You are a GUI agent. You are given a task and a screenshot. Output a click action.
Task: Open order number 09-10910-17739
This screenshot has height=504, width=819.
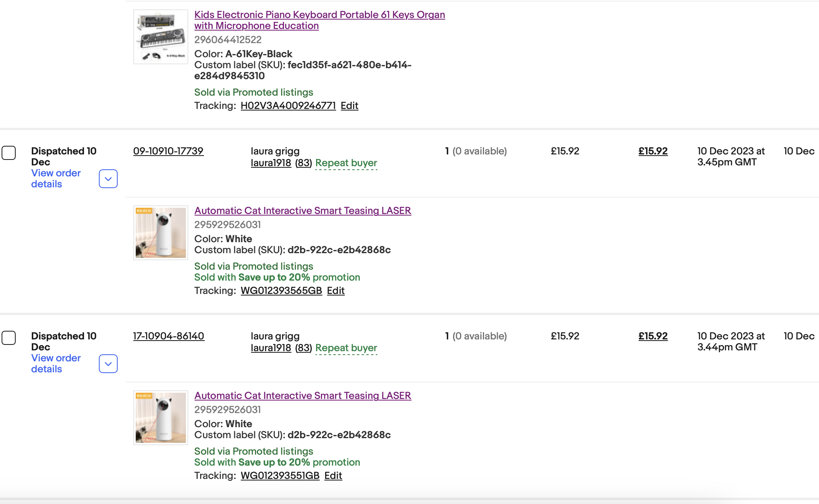168,151
